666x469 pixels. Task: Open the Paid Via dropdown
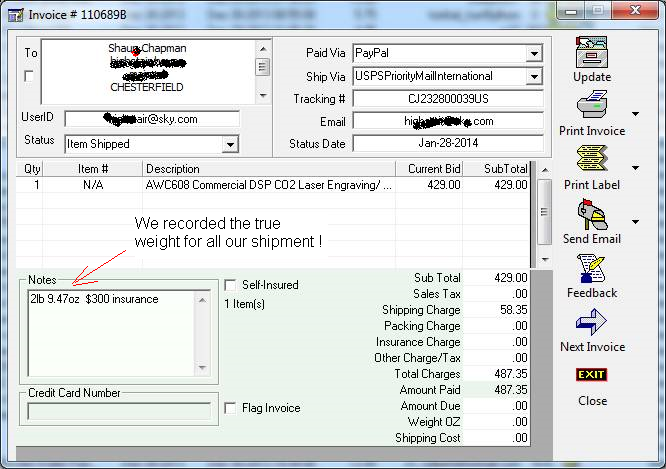(534, 53)
